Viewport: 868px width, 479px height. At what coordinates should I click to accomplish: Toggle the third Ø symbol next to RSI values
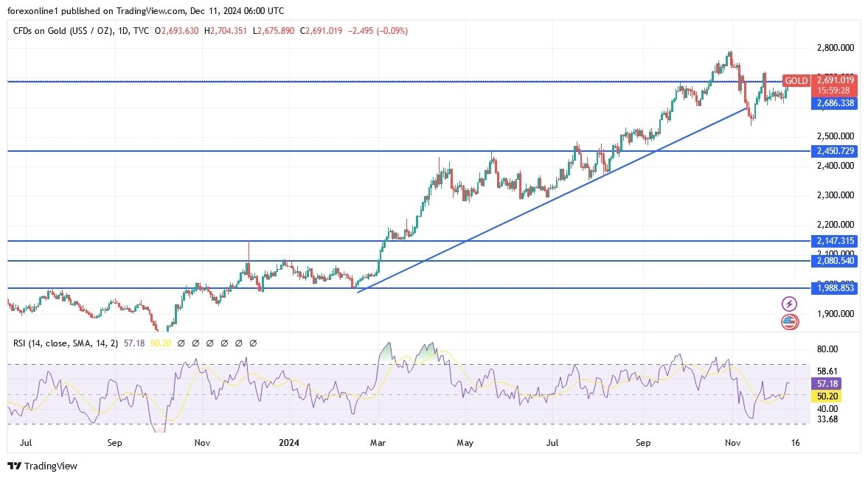[210, 343]
